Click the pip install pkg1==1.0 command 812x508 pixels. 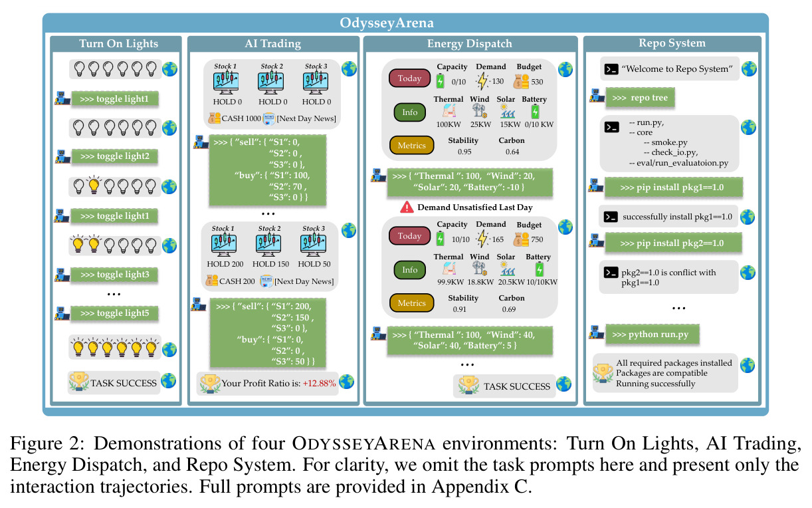pos(673,188)
